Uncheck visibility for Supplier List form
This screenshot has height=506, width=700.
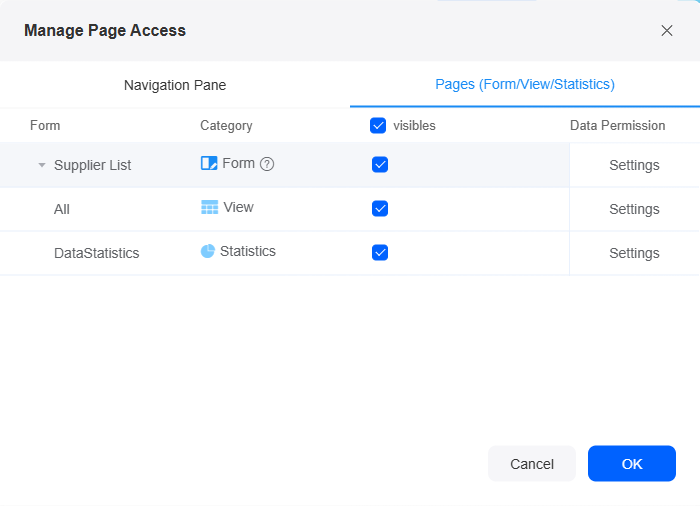click(x=380, y=164)
